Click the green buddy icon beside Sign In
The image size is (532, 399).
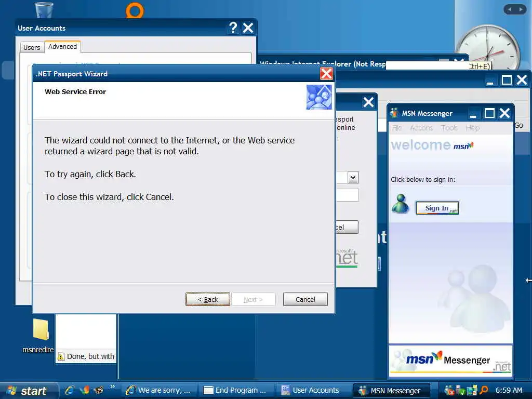[x=401, y=204]
